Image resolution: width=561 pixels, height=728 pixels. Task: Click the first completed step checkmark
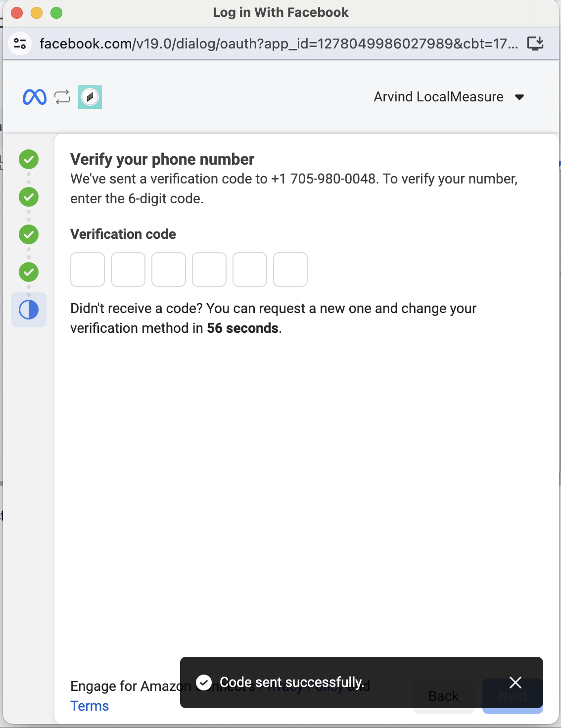pyautogui.click(x=29, y=159)
